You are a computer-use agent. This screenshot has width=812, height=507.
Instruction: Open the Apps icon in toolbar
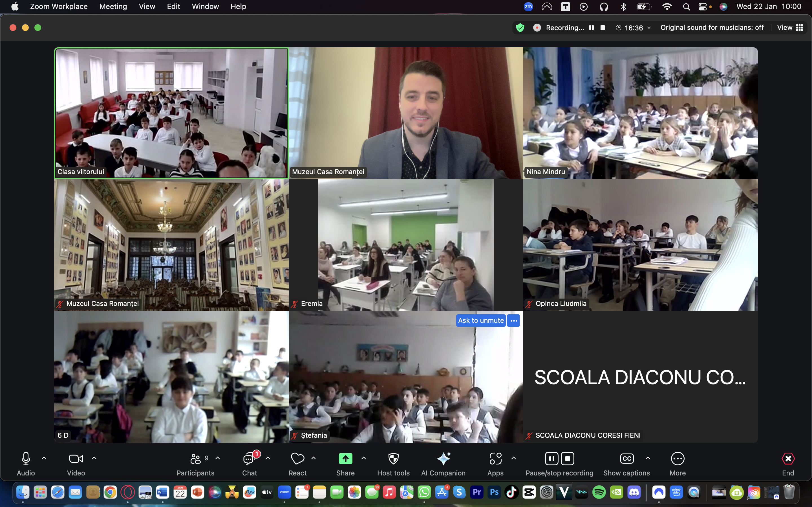[x=495, y=459]
